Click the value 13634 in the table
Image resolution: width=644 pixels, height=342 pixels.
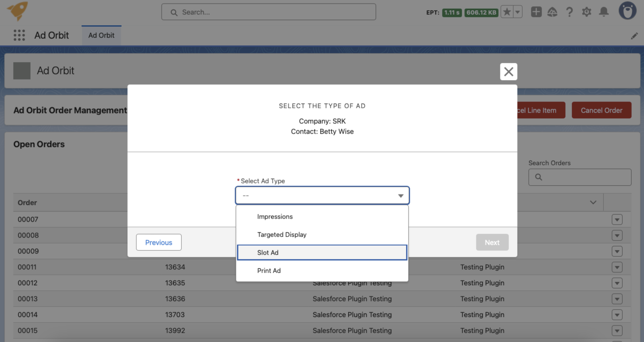pyautogui.click(x=175, y=267)
